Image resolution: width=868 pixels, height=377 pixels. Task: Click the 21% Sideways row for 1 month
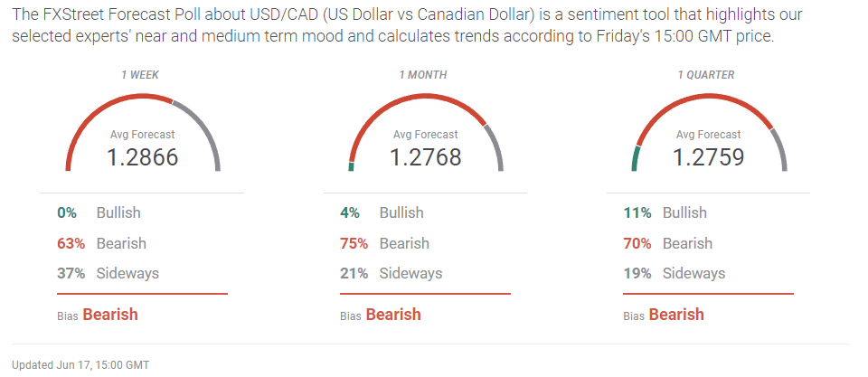pos(391,273)
